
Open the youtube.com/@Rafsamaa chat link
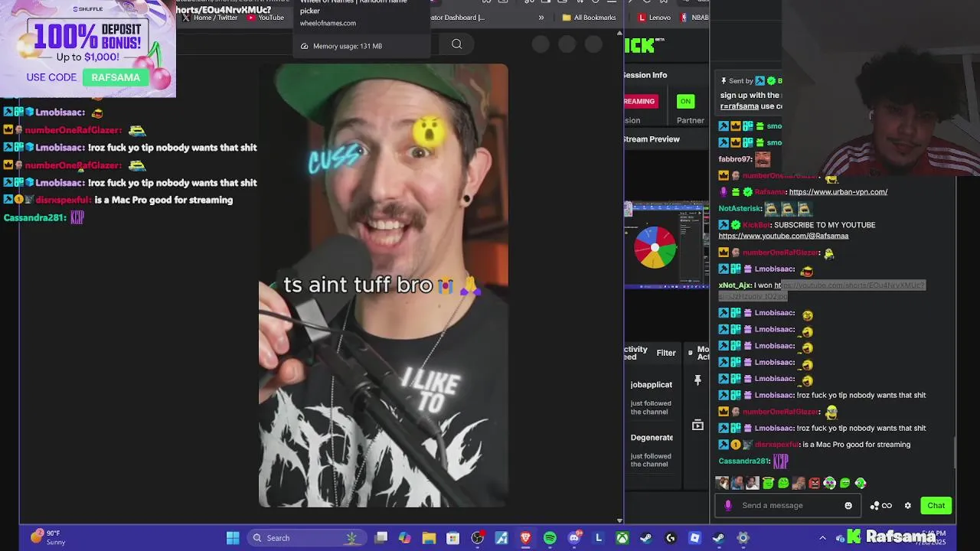point(783,236)
